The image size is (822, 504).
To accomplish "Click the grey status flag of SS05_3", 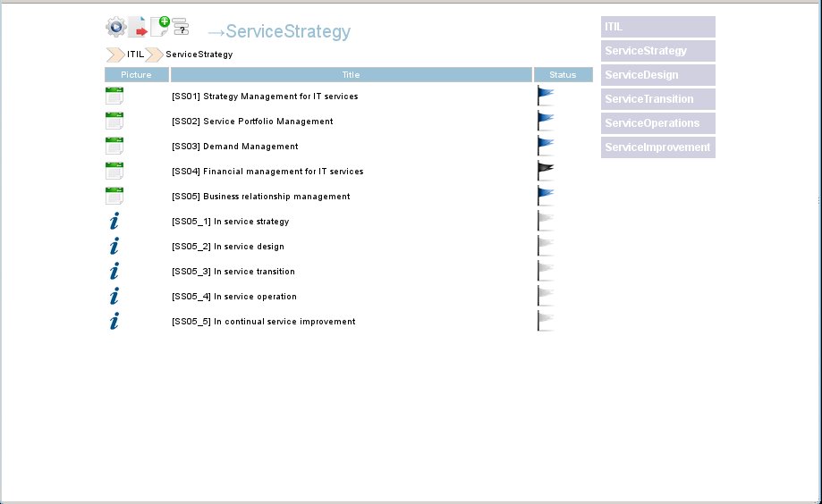I will click(546, 272).
